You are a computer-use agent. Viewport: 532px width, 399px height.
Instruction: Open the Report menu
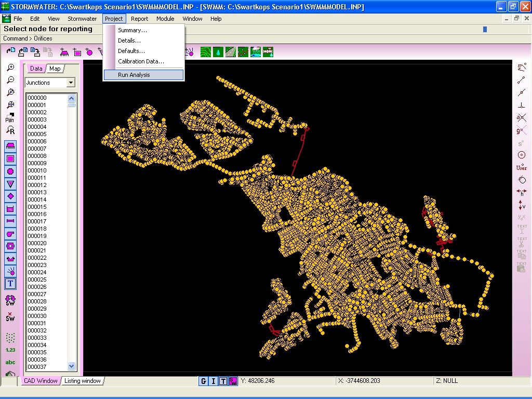(x=139, y=19)
